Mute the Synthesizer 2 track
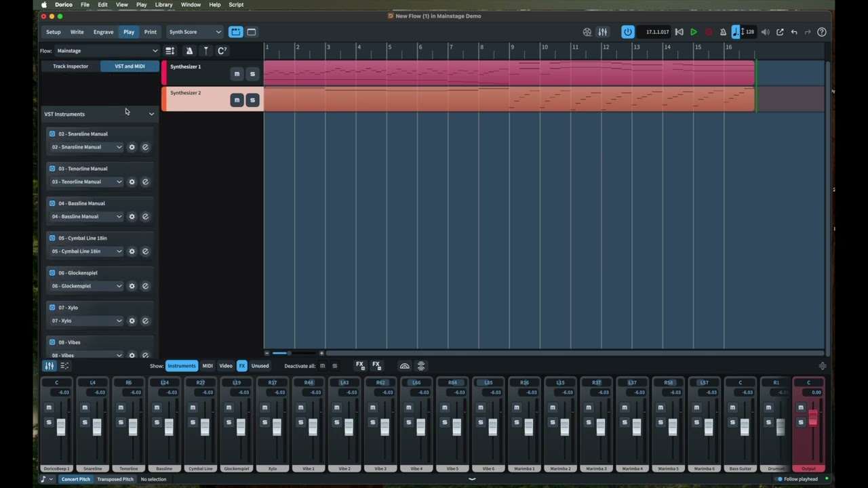 pyautogui.click(x=237, y=100)
